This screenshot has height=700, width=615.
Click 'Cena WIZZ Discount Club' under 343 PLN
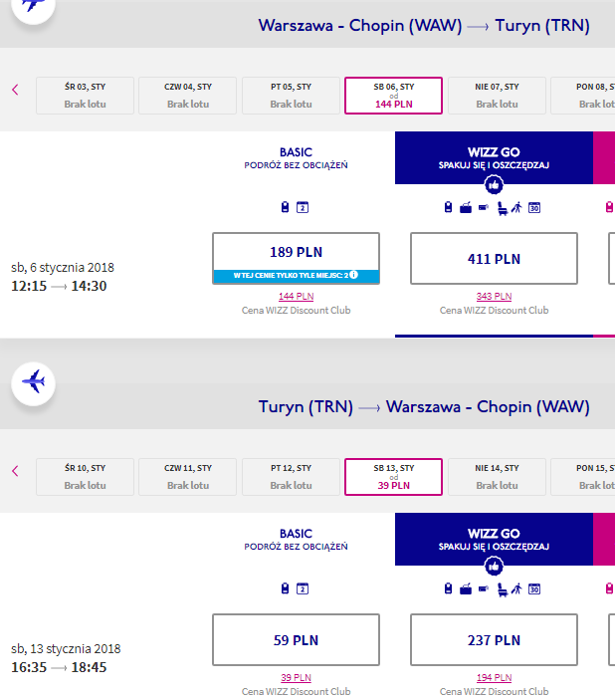point(494,311)
